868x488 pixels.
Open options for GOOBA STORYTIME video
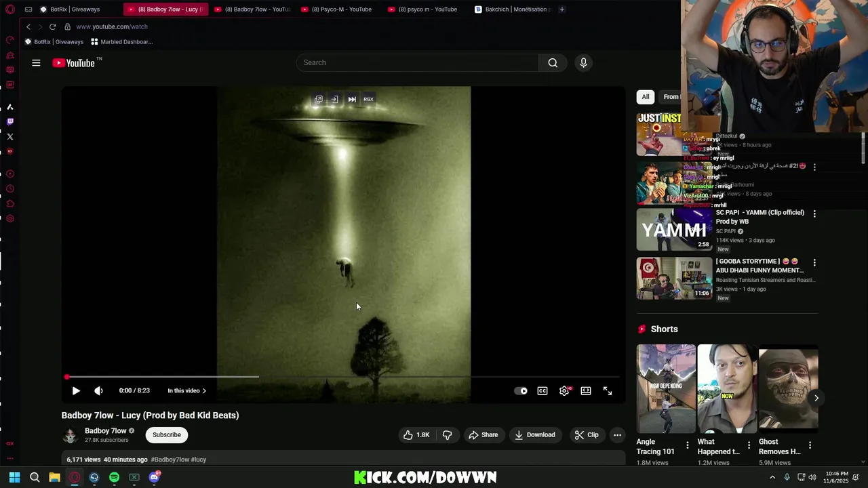[814, 262]
